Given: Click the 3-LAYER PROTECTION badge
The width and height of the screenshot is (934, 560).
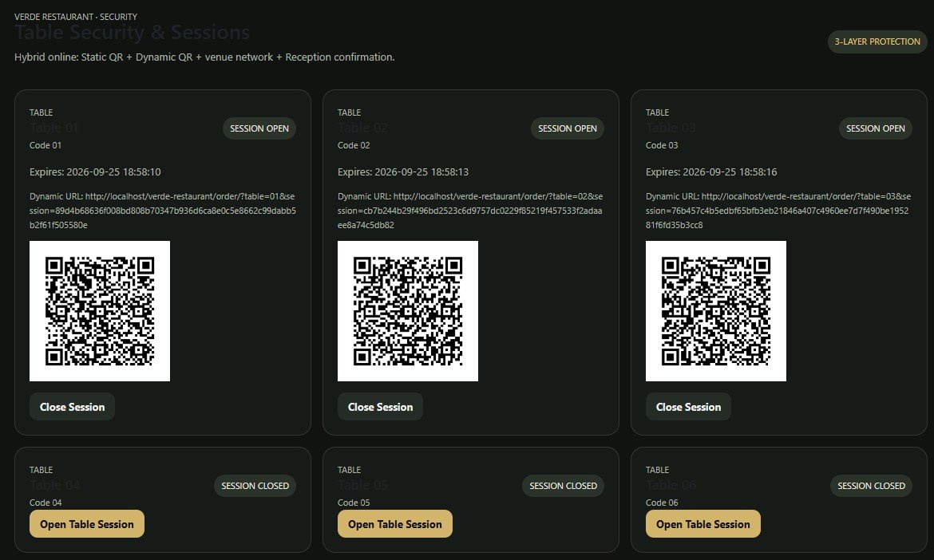Looking at the screenshot, I should (x=877, y=41).
